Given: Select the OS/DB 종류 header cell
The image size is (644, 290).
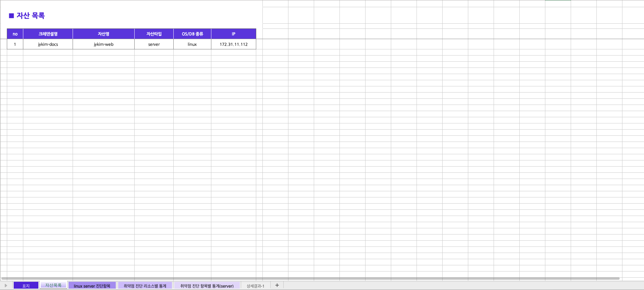Looking at the screenshot, I should click(192, 34).
